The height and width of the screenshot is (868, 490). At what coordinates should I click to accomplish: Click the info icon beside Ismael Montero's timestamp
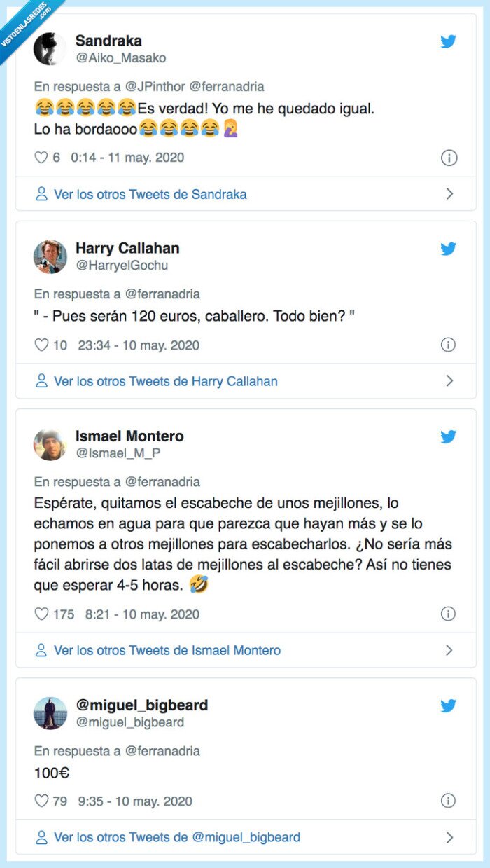448,614
